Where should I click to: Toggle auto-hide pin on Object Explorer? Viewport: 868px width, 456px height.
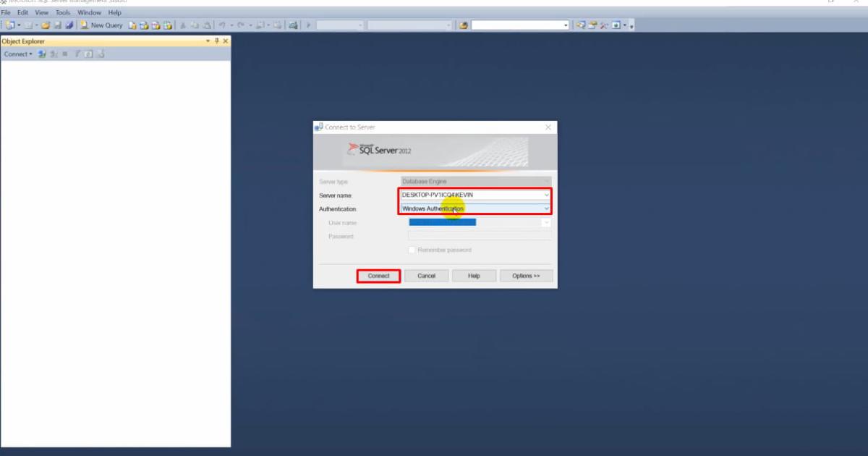[x=216, y=41]
